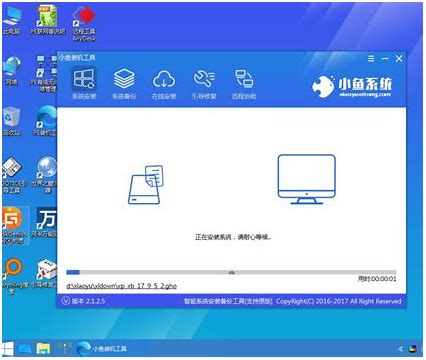Open the 网络 (Network) desktop icon
The image size is (426, 360).
[12, 71]
